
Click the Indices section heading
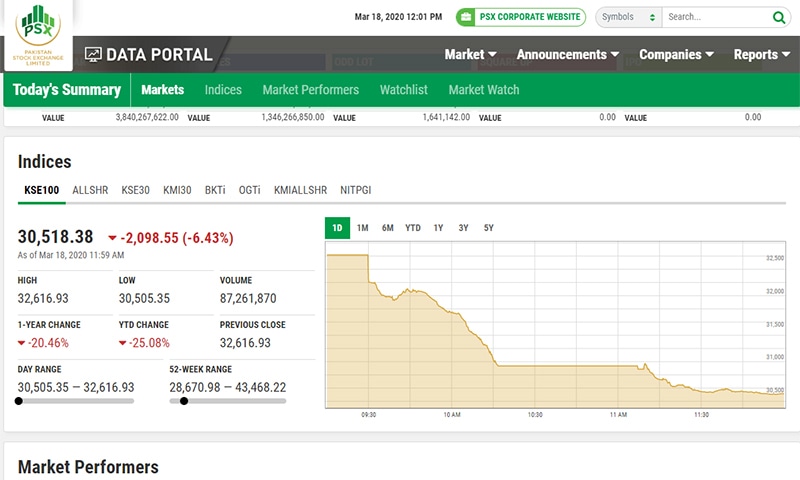point(44,162)
